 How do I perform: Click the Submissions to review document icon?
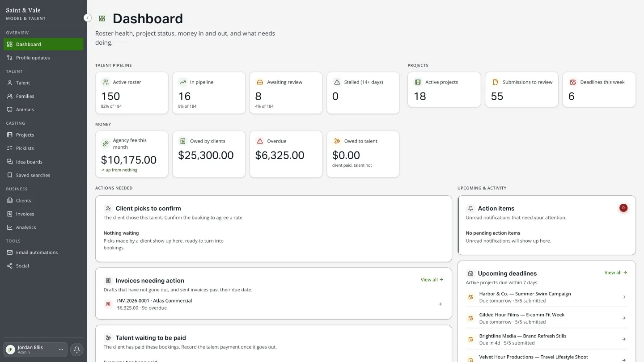pos(496,82)
